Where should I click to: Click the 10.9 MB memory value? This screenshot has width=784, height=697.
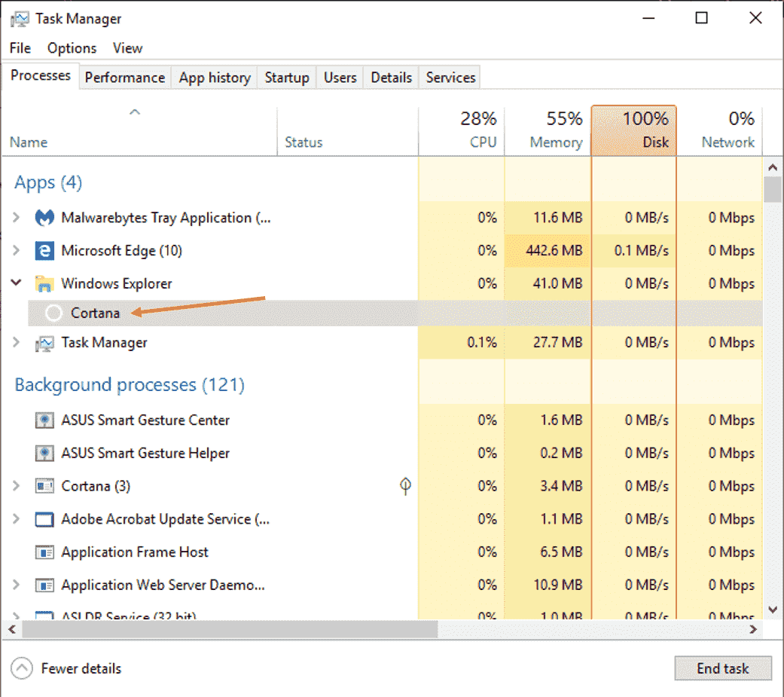click(x=558, y=585)
